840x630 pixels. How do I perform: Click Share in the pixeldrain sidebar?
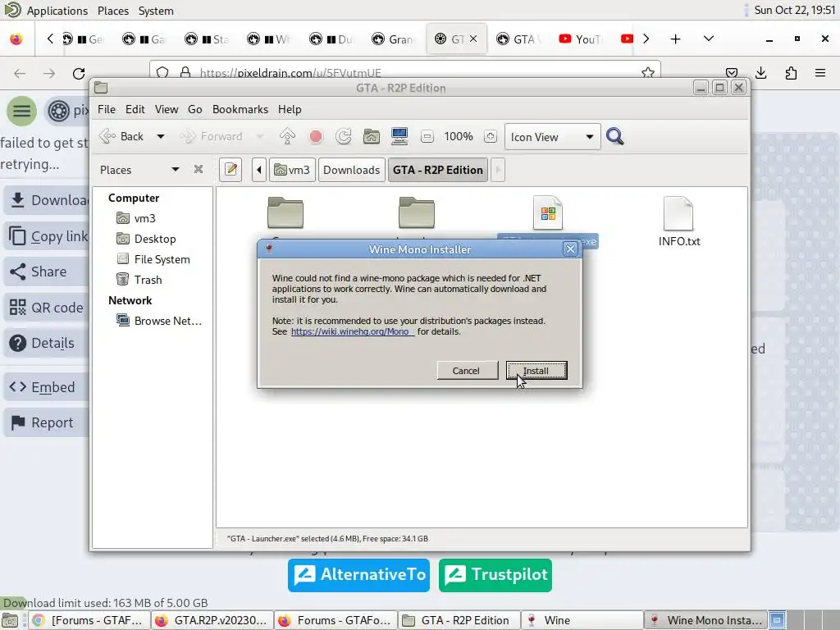click(46, 272)
